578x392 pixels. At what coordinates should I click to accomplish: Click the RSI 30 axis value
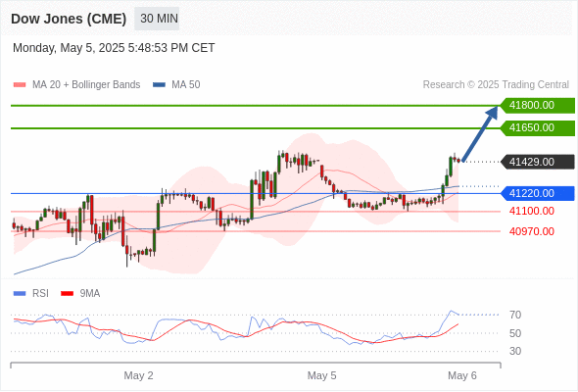pyautogui.click(x=515, y=351)
